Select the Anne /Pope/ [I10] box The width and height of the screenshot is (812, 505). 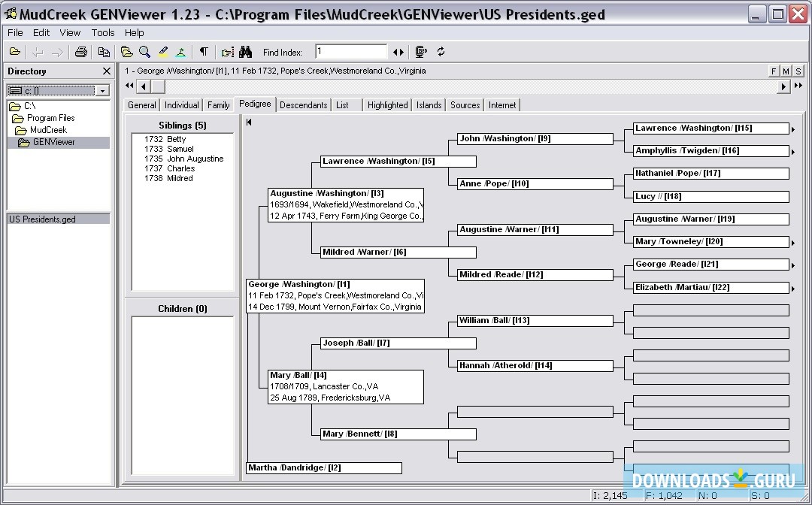tap(535, 183)
